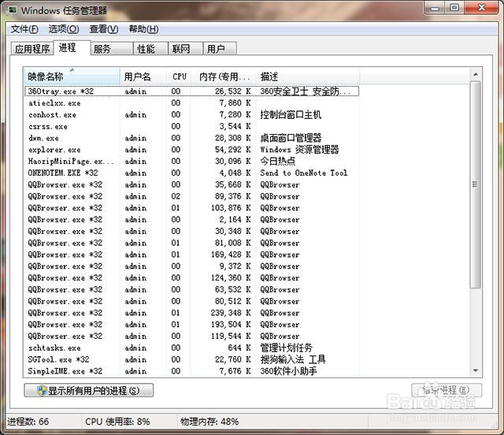The height and width of the screenshot is (435, 504).
Task: Click 显示所有用户的进程(S) button
Action: [x=89, y=391]
